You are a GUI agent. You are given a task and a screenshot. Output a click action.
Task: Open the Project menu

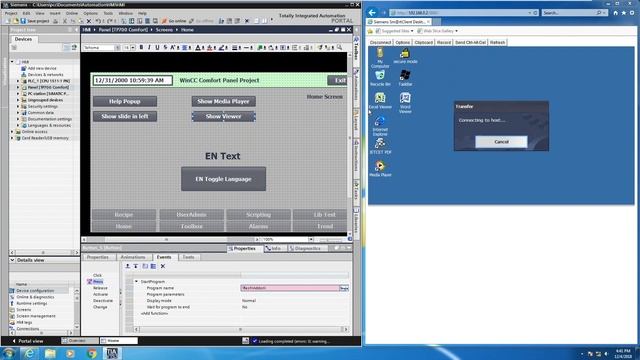(11, 13)
